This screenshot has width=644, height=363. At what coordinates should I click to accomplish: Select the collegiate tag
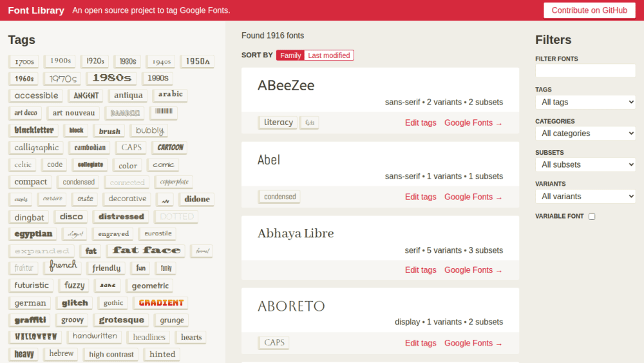pyautogui.click(x=90, y=165)
